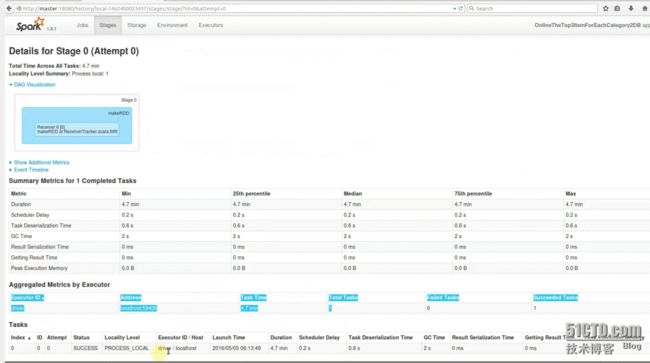The image size is (650, 363).
Task: Click the Getting Result Time row label
Action: [34, 258]
